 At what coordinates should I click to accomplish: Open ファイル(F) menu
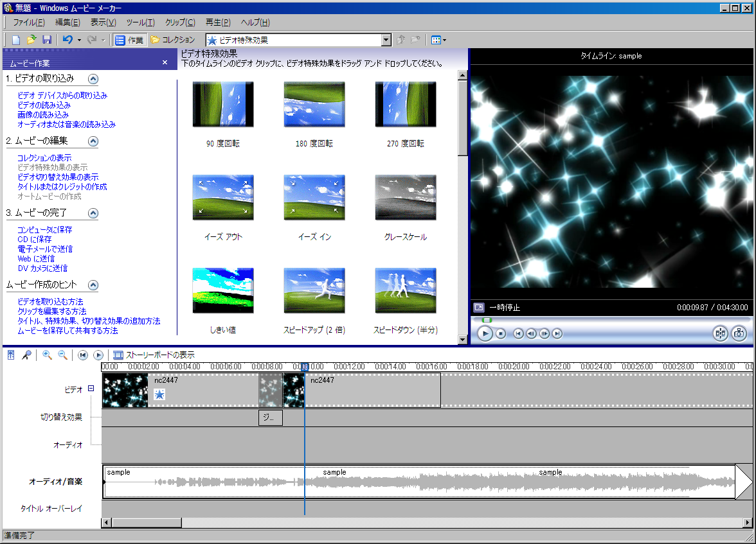click(x=28, y=22)
